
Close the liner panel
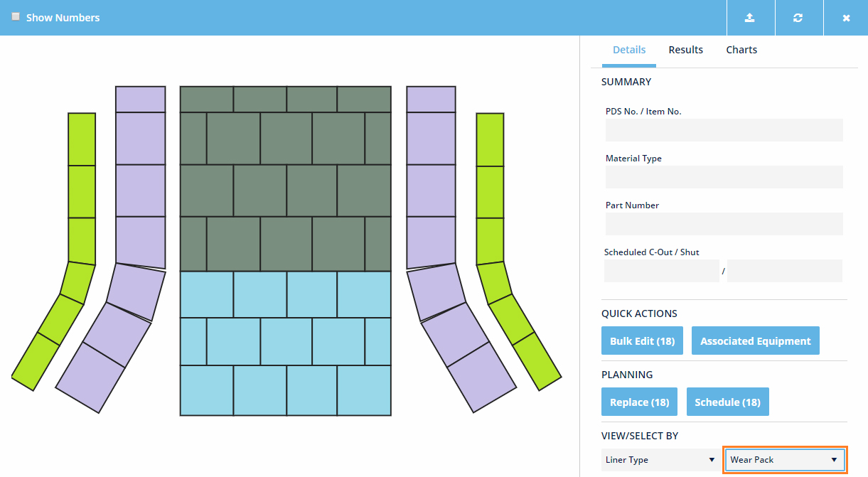coord(846,18)
